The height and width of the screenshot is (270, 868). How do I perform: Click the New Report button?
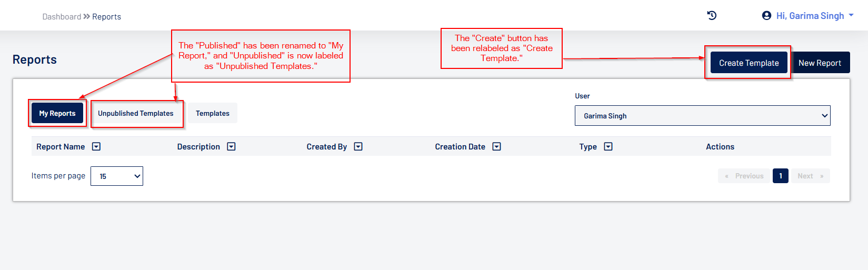click(x=820, y=63)
